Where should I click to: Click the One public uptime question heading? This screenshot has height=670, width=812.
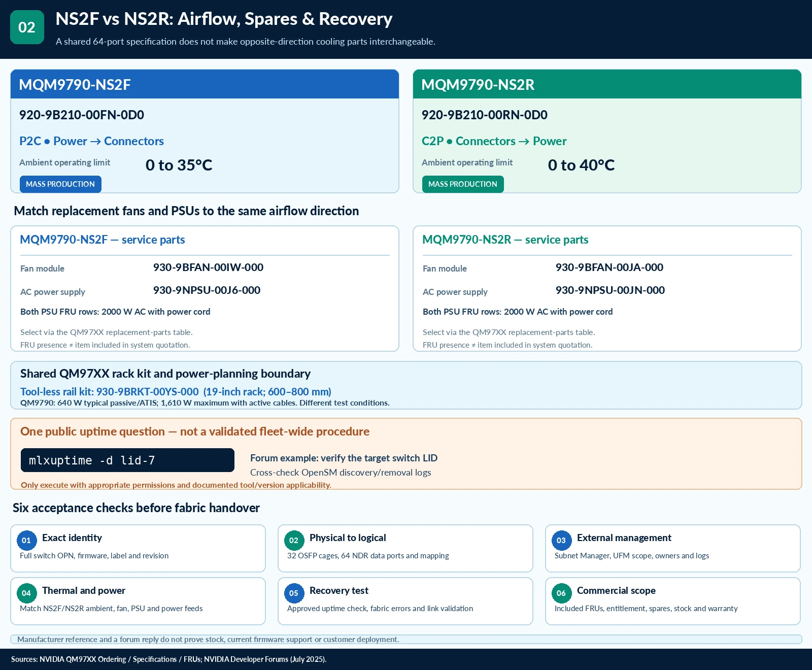[x=195, y=431]
